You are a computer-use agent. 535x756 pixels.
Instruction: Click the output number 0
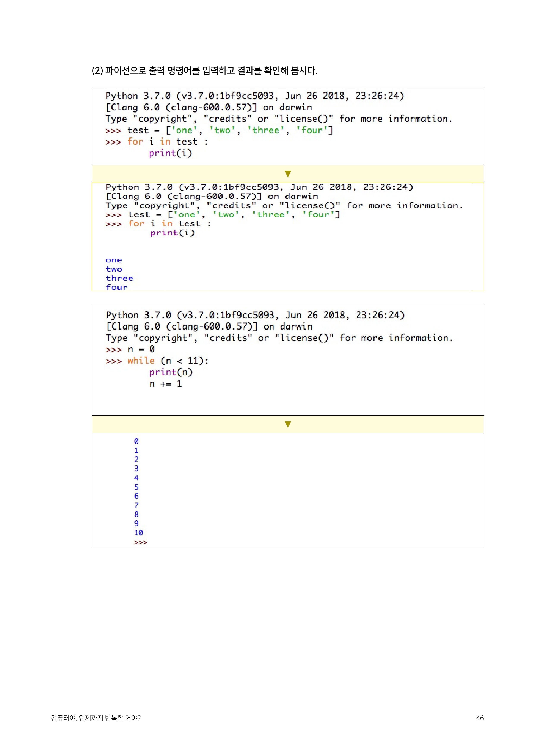click(136, 441)
